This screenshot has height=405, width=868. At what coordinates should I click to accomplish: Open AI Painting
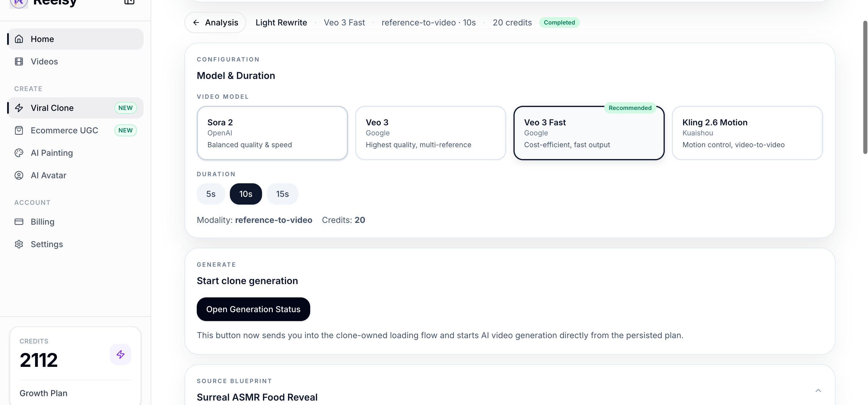[x=52, y=153]
